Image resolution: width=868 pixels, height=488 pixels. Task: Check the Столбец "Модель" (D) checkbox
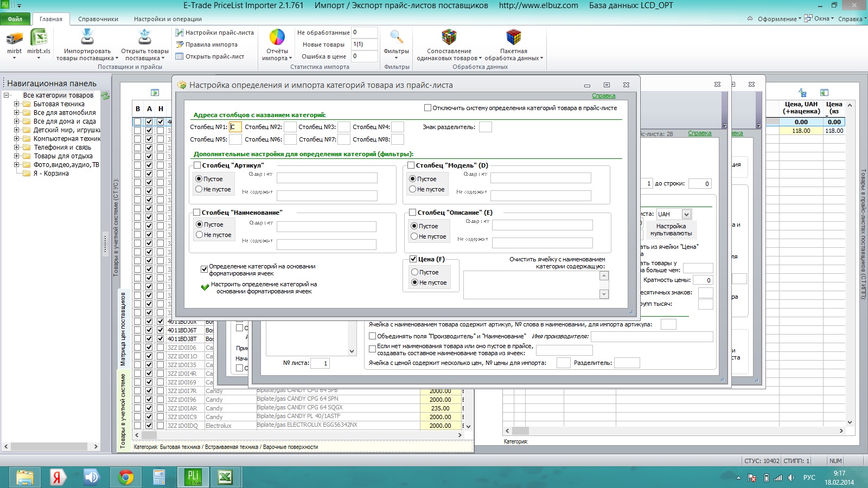411,165
